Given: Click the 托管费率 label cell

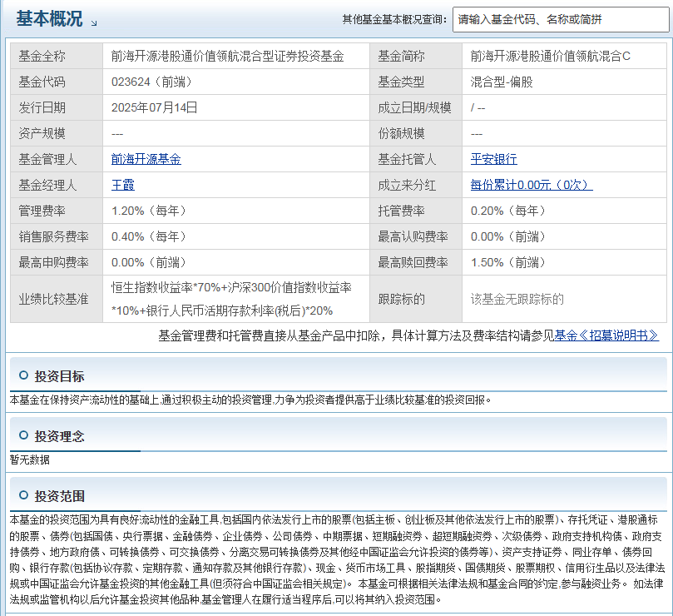Looking at the screenshot, I should coord(416,211).
